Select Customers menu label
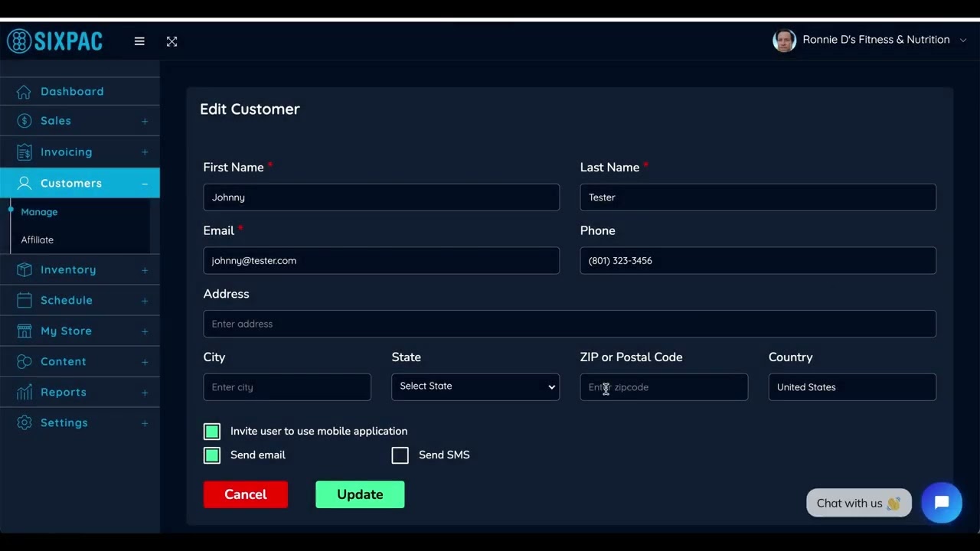 pos(71,183)
